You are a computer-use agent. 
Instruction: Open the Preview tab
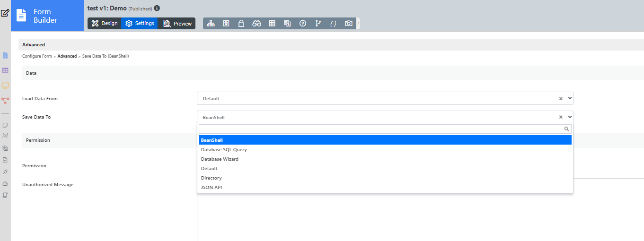177,24
